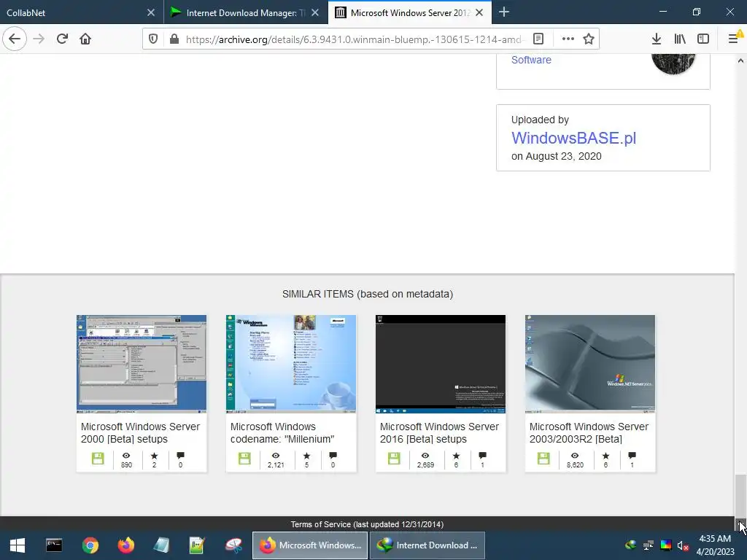The height and width of the screenshot is (560, 747).
Task: Click Microsoft Windows Server 2000 [Beta] setups title
Action: (141, 433)
